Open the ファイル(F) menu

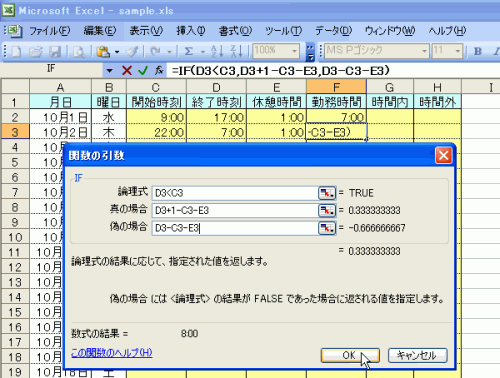50,31
